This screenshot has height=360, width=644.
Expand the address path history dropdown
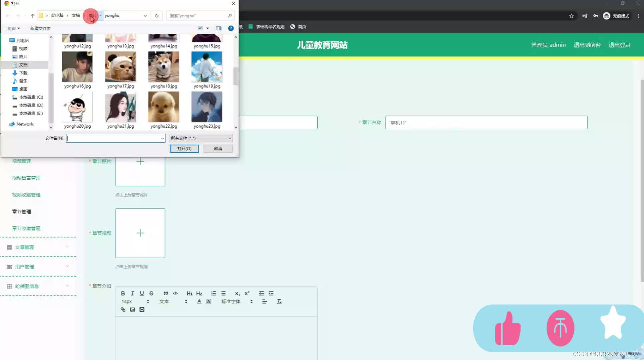[x=145, y=16]
